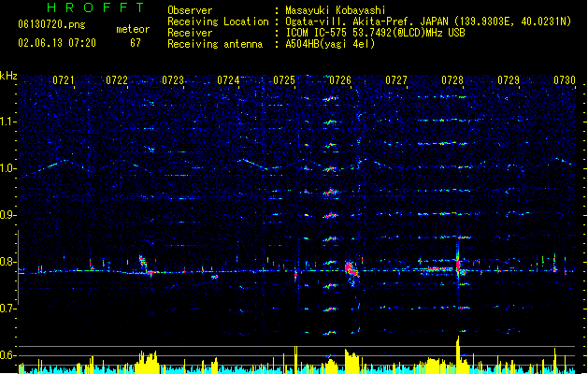
Task: Click the Observer field label
Action: [190, 10]
